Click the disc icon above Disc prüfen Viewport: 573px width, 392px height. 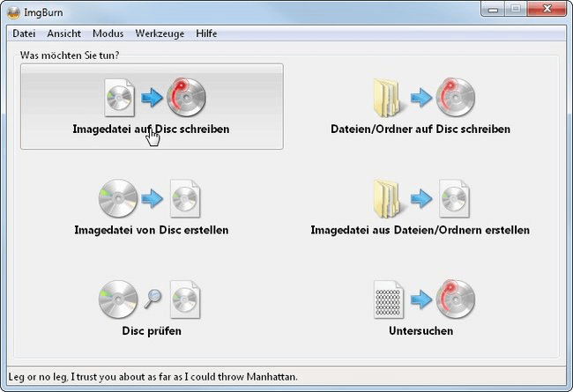point(118,300)
